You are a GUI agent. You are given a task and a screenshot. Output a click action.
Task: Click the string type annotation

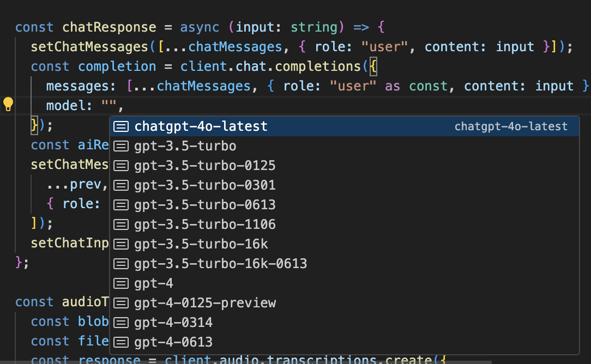(x=314, y=27)
